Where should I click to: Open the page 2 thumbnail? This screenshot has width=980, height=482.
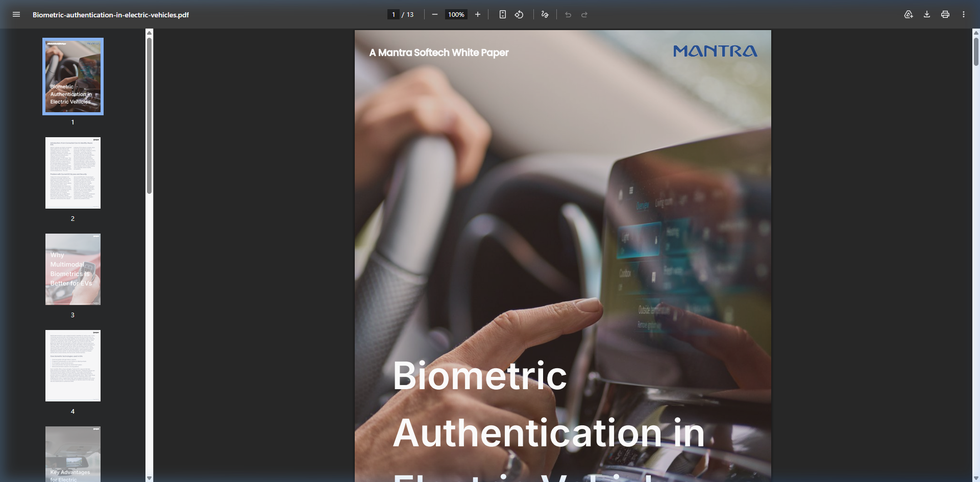tap(73, 173)
